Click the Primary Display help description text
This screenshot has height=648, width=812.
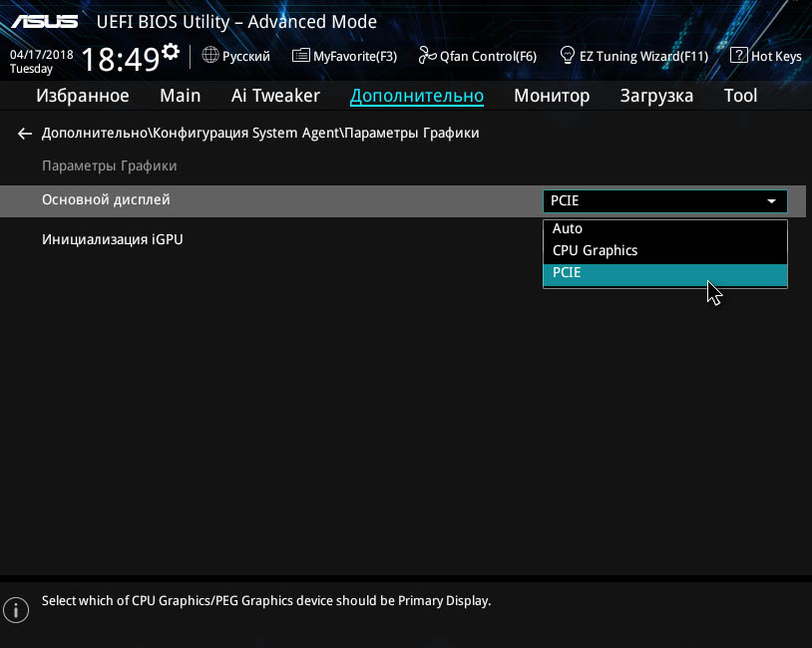[x=266, y=601]
